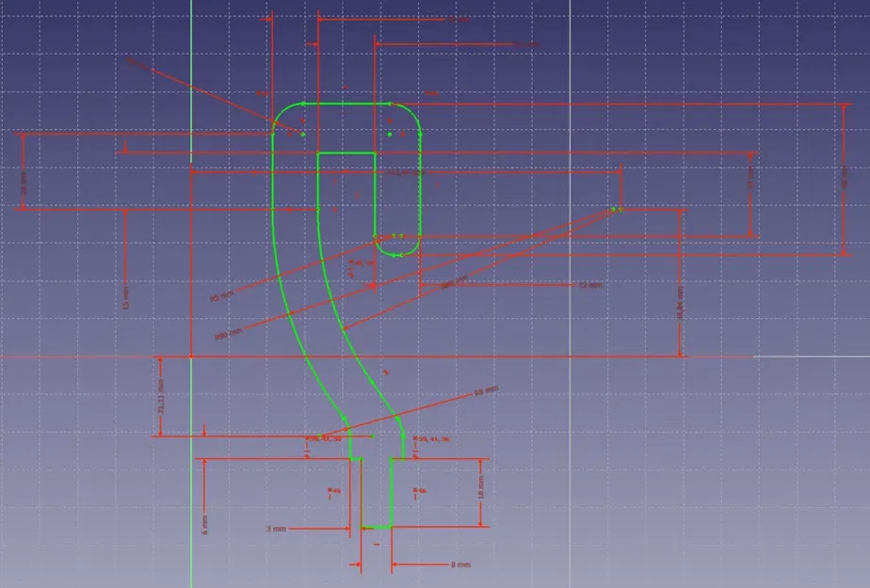Image resolution: width=870 pixels, height=588 pixels.
Task: Click the small bottom arc of the slot
Action: (x=397, y=256)
